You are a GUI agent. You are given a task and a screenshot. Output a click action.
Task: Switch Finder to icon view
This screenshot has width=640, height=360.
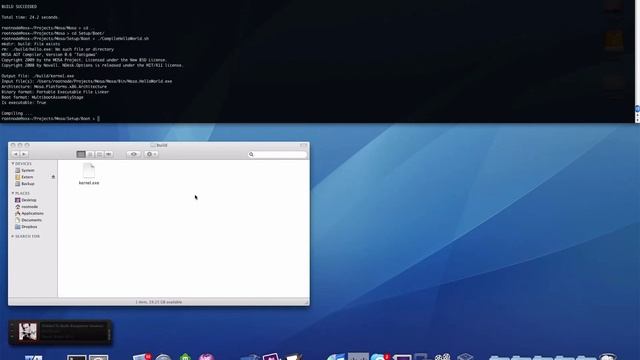pos(81,154)
